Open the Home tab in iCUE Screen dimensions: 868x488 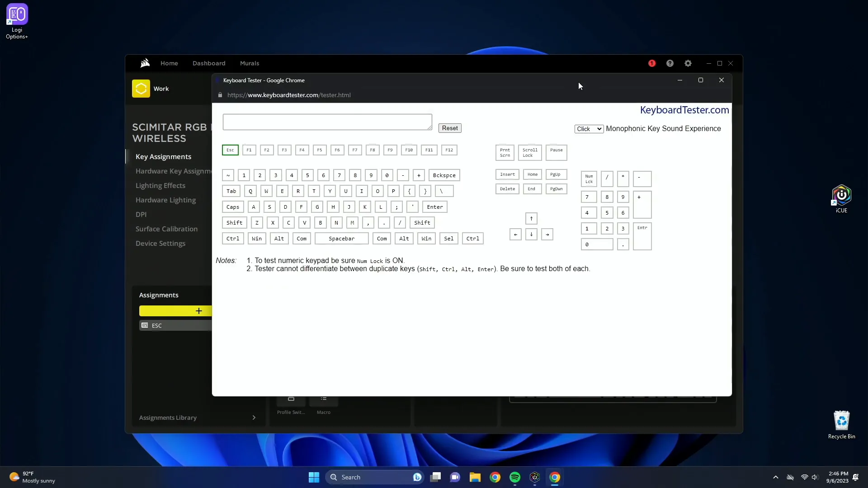(x=169, y=63)
